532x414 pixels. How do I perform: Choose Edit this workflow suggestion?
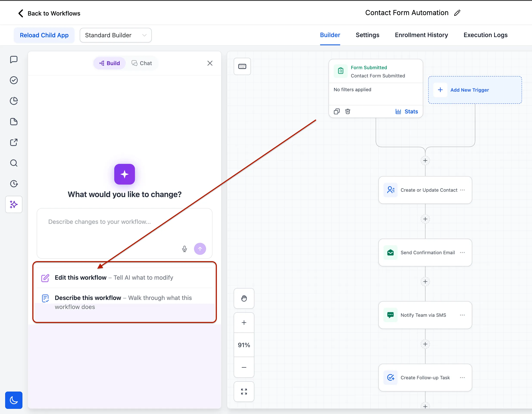[124, 278]
